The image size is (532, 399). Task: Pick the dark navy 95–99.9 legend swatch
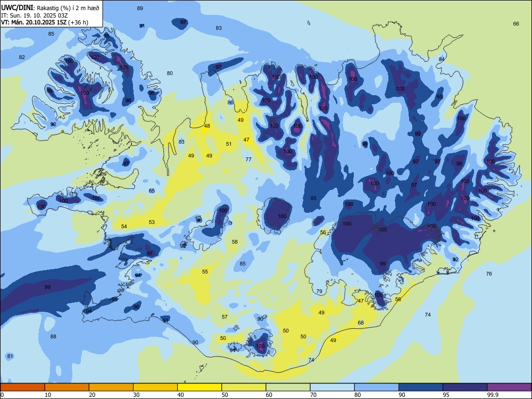[465, 387]
